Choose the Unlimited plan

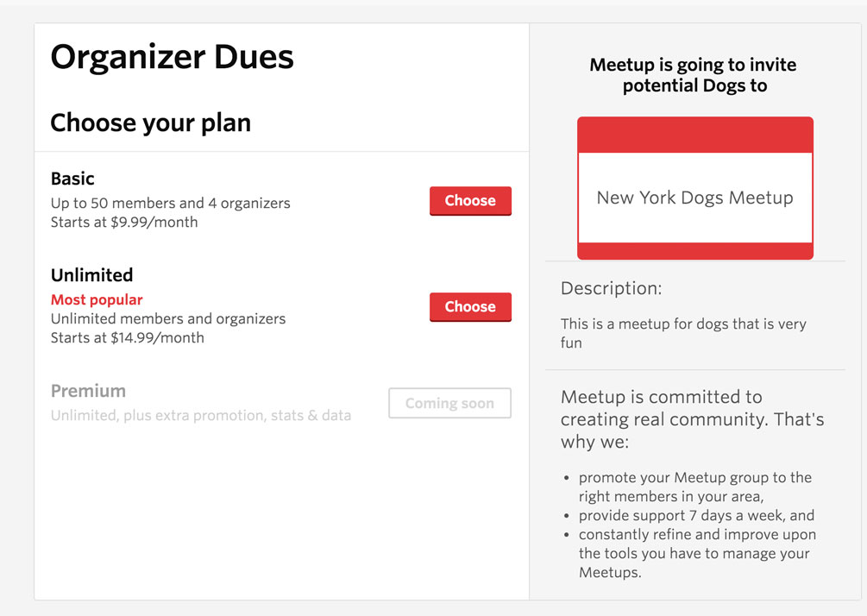470,307
